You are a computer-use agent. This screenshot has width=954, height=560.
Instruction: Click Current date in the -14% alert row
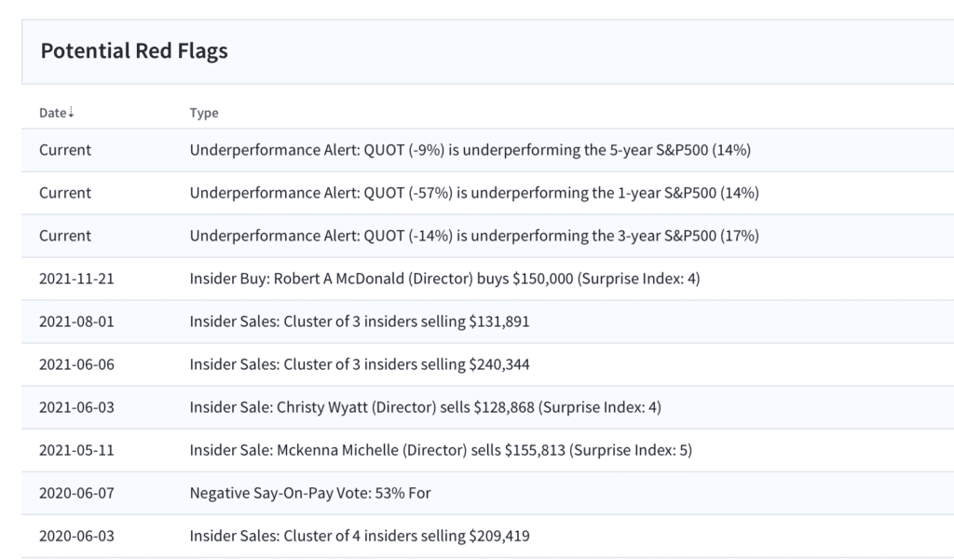(65, 236)
